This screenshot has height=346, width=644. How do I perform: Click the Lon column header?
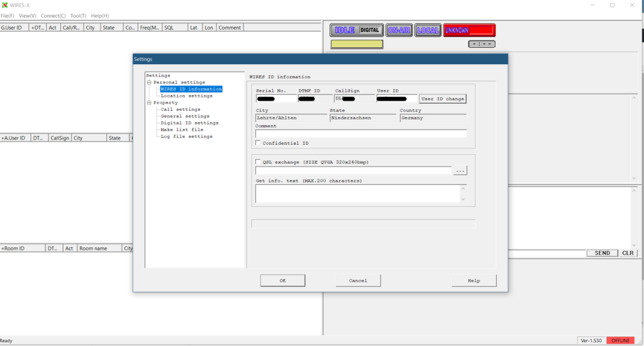pyautogui.click(x=209, y=28)
